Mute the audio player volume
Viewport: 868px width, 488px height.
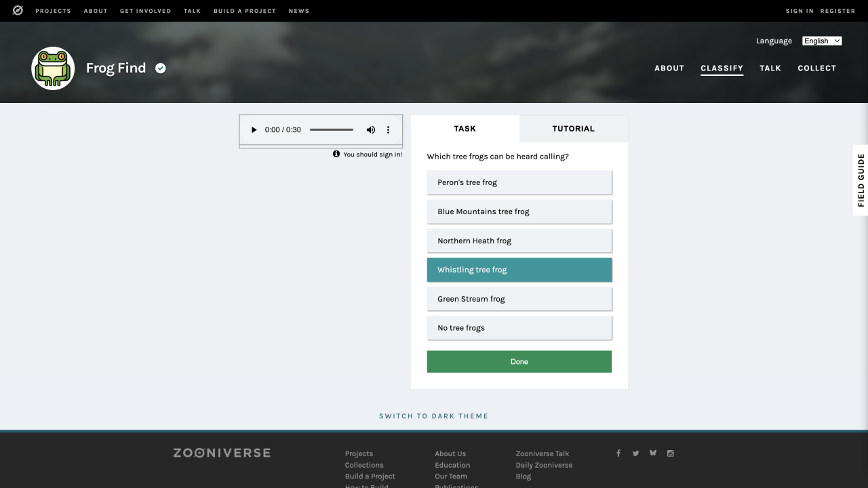[371, 129]
